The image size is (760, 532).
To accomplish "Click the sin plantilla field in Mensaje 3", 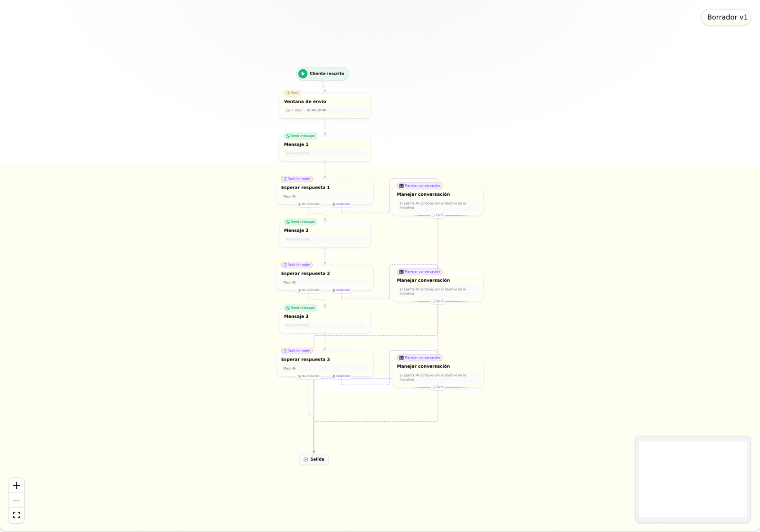I will click(x=325, y=325).
